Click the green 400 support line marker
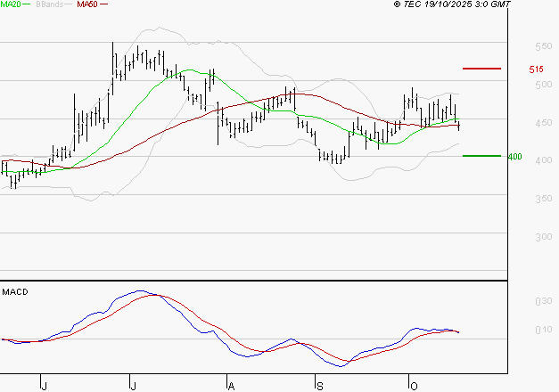 [x=481, y=156]
